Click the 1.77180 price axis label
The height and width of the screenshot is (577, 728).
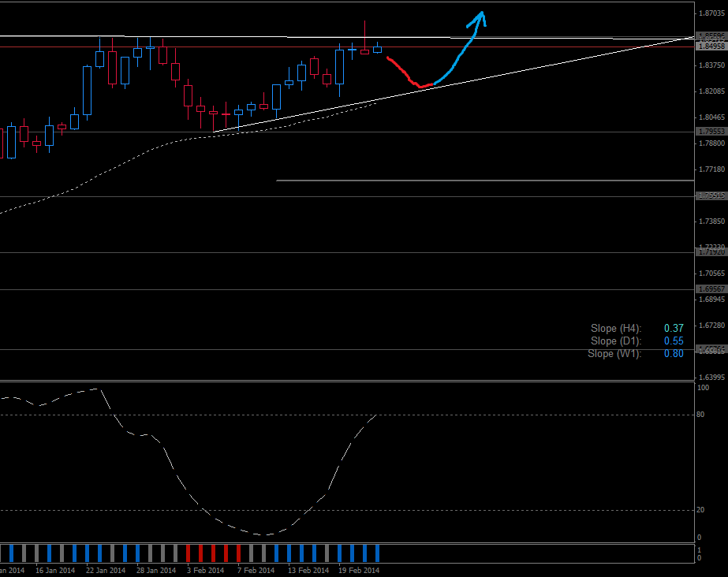[711, 169]
